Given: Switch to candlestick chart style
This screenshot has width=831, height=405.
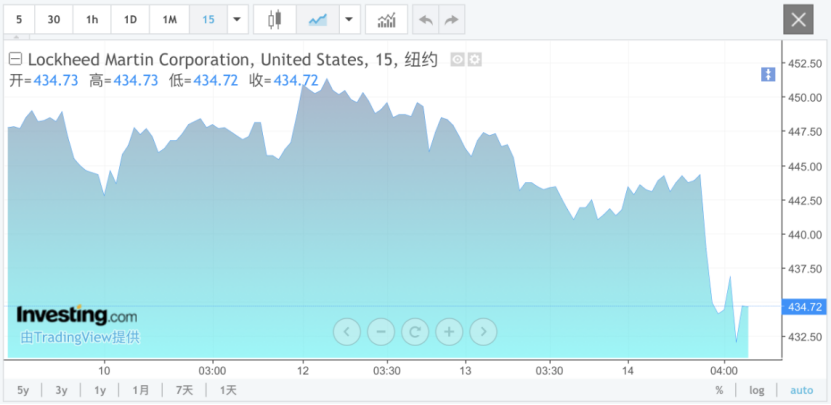Looking at the screenshot, I should pos(275,20).
